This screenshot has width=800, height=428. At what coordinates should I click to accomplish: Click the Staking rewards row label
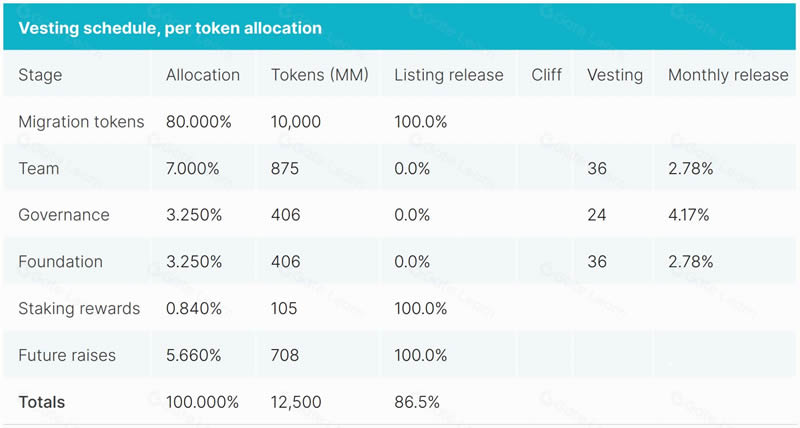click(79, 308)
